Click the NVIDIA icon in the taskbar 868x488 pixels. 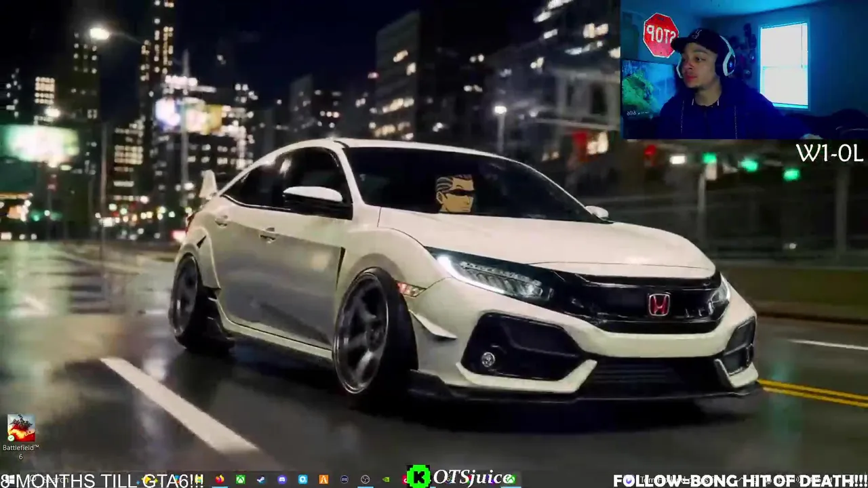(386, 479)
